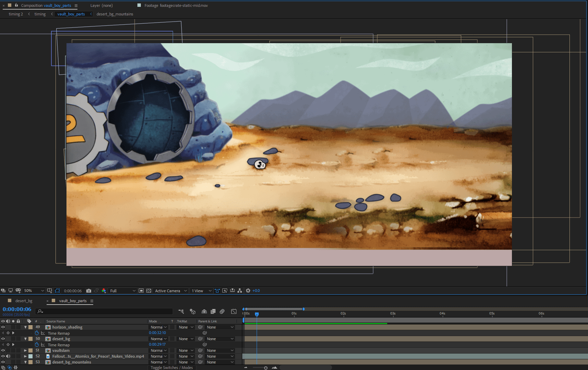Screen dimensions: 588x370
Task: Collapse the desert_bg layer twirl arrow
Action: point(25,339)
